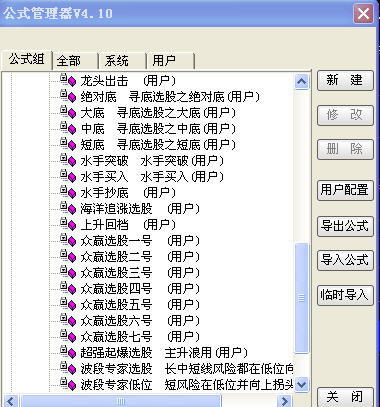The image size is (380, 407).
Task: Click the formula icon beside 大底
Action: click(68, 112)
